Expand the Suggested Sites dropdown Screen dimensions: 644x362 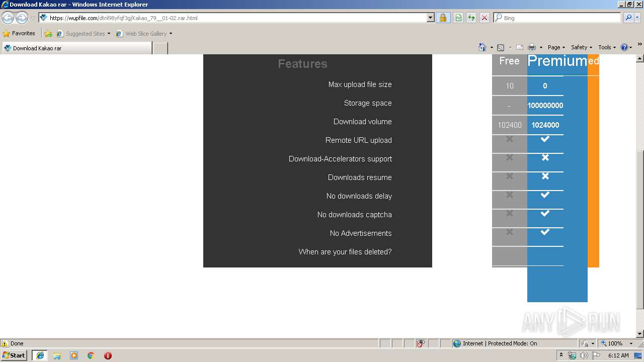pos(109,34)
